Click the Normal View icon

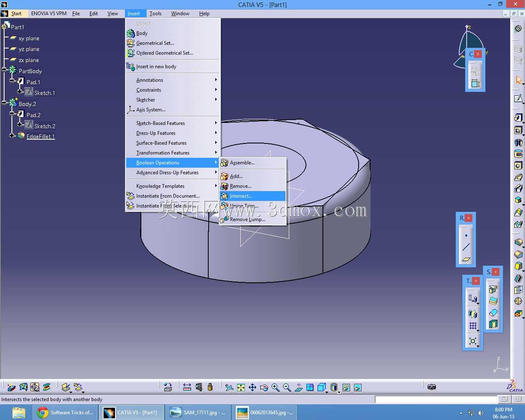[299, 387]
